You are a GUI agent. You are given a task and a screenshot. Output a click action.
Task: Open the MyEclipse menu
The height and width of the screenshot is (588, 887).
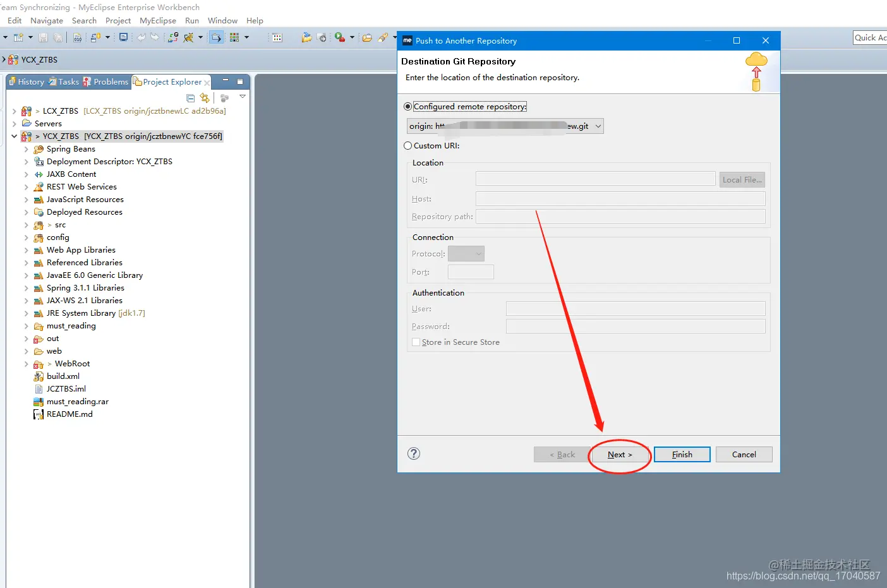click(x=158, y=21)
